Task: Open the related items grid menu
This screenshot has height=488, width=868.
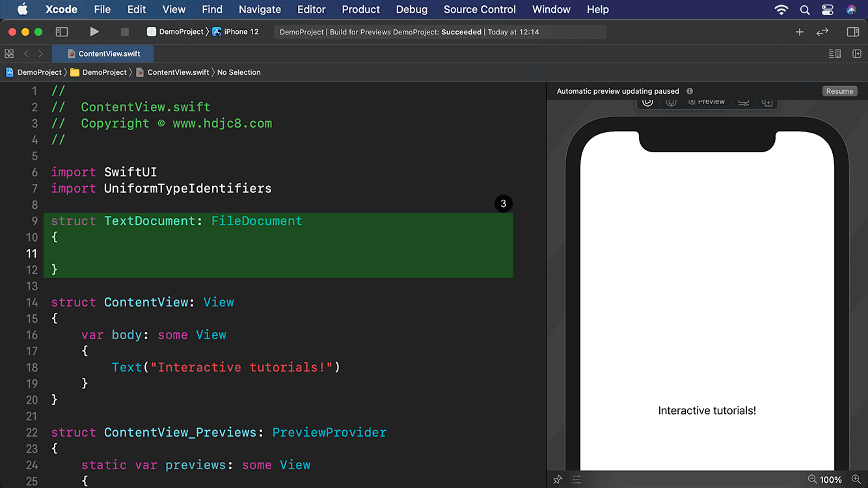Action: (9, 53)
